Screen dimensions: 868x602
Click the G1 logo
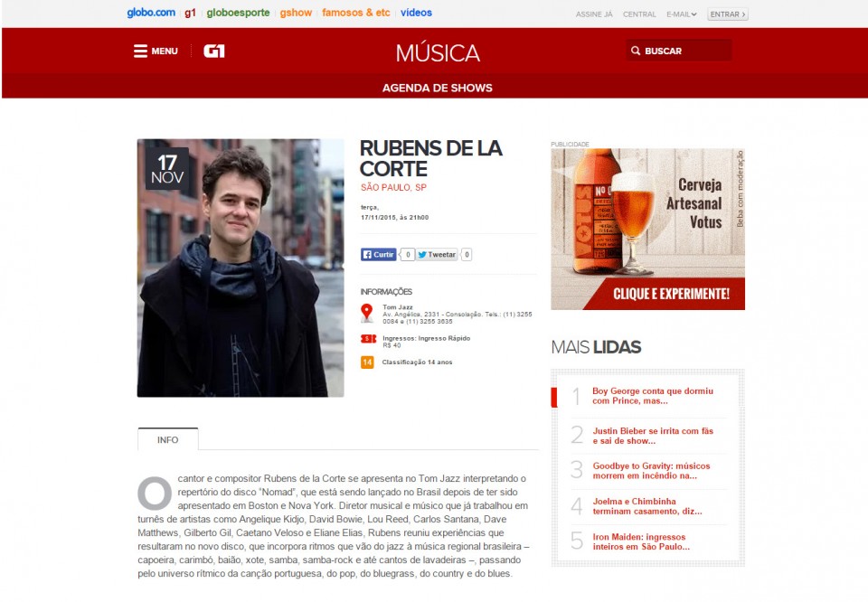coord(213,51)
